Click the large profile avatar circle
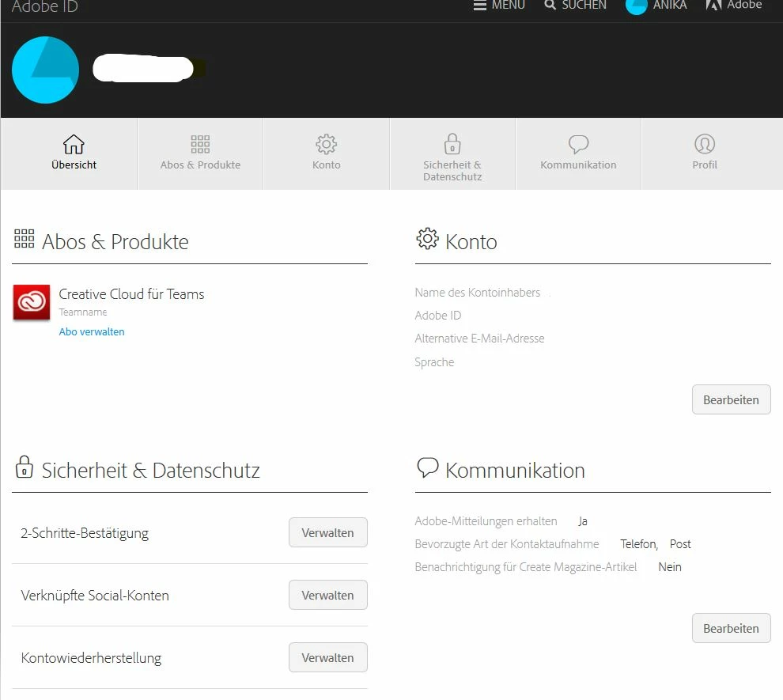 pos(45,70)
